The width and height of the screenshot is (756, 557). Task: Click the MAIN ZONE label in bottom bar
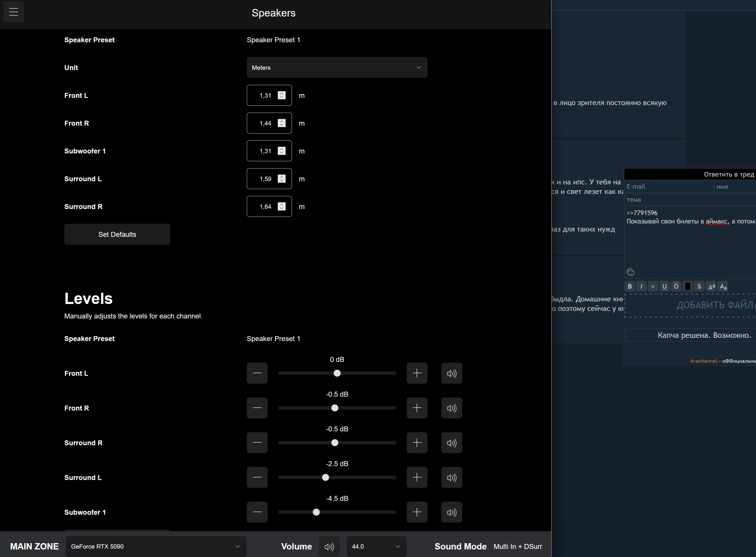click(34, 547)
